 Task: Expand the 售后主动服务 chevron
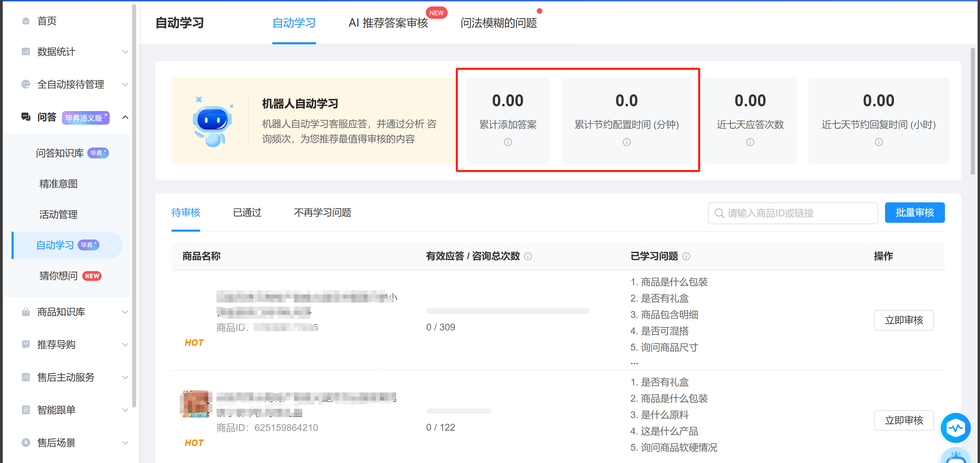pos(125,377)
